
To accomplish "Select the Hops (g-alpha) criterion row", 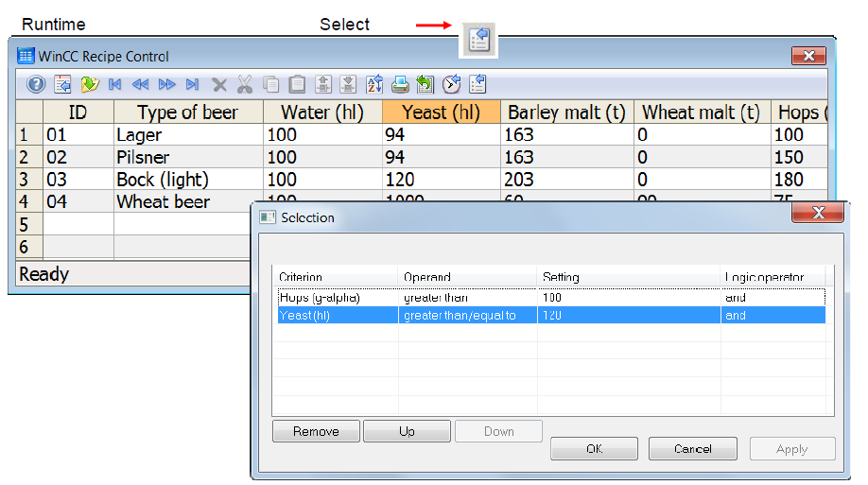I will click(x=551, y=297).
